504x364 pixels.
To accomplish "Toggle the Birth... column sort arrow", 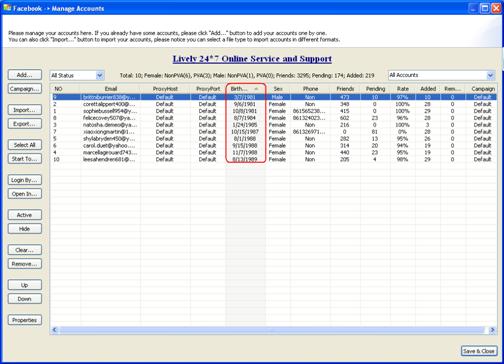I will 256,89.
